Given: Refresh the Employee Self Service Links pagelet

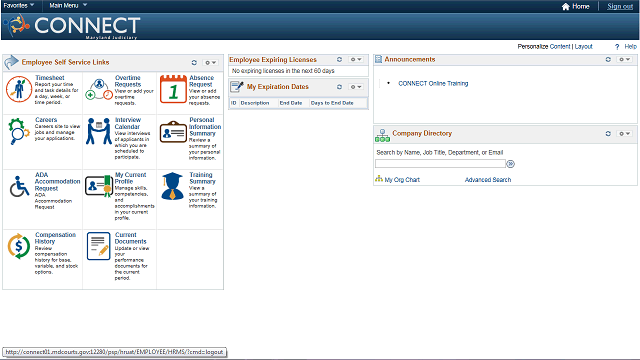Looking at the screenshot, I should coord(194,62).
